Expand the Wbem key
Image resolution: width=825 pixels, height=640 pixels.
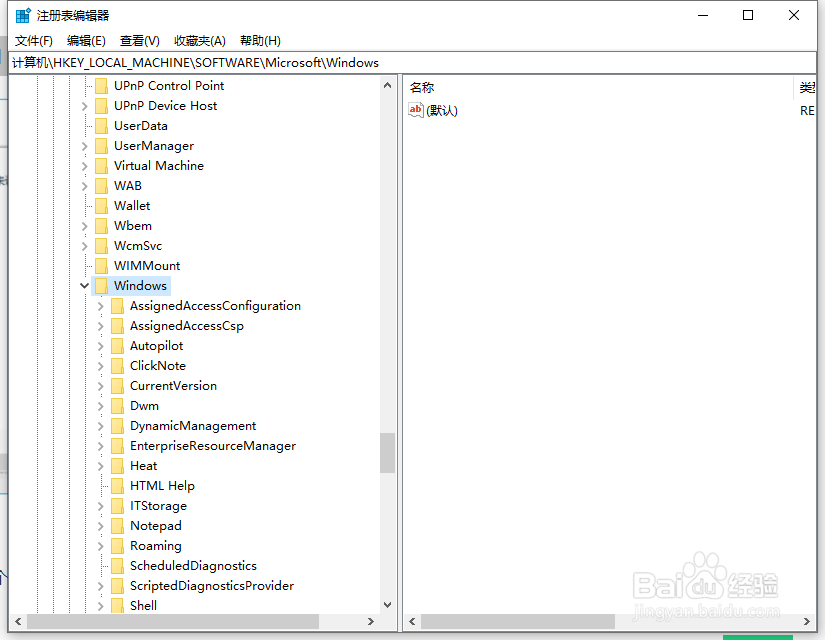point(85,226)
